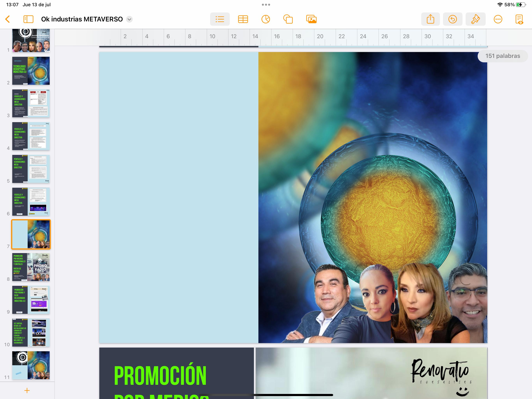Image resolution: width=532 pixels, height=399 pixels.
Task: Toggle the document view options icon
Action: (x=519, y=19)
